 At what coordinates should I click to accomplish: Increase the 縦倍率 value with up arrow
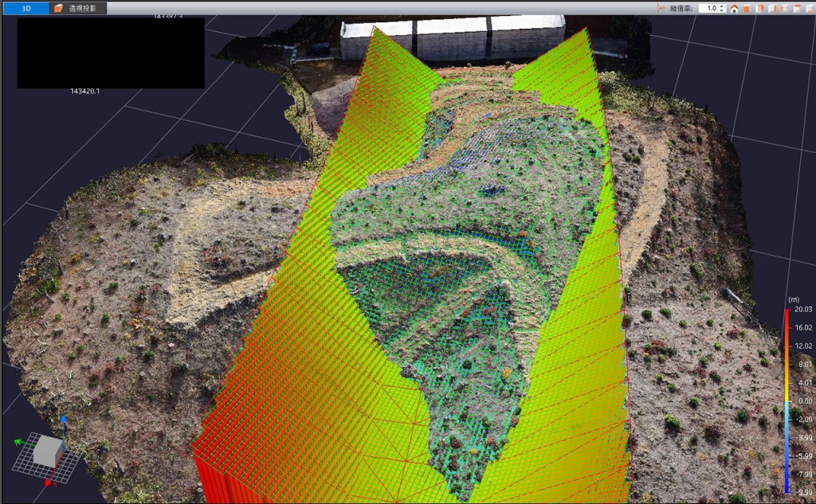click(x=722, y=6)
